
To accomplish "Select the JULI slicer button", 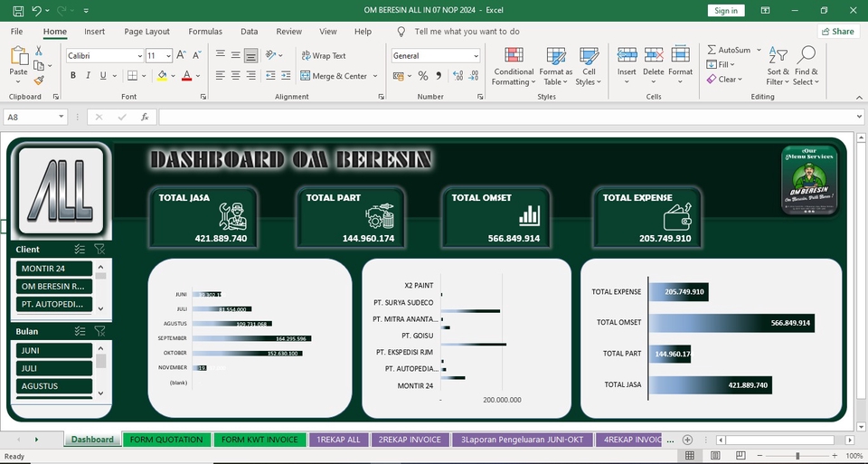I will 53,368.
